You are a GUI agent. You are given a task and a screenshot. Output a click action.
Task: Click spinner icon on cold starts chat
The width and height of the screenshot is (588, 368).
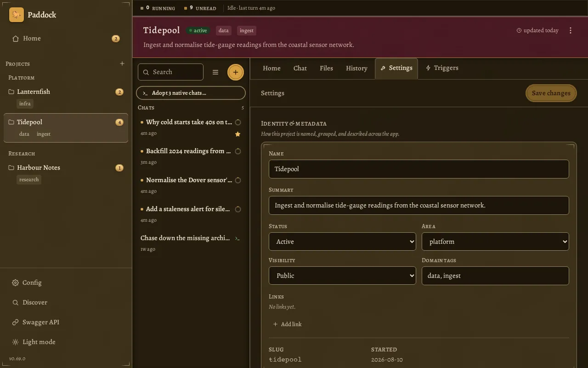point(238,122)
